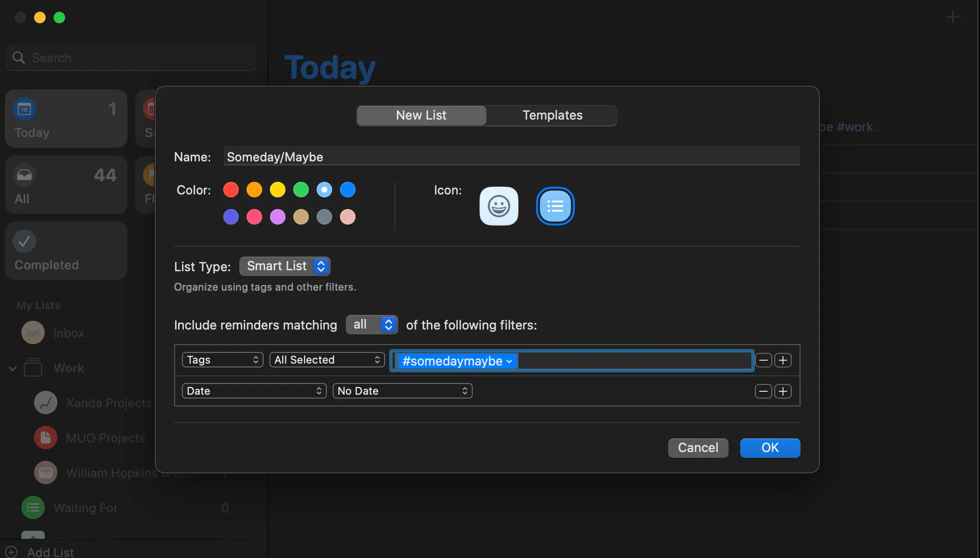Show the Completed reminders list
The height and width of the screenshot is (558, 980).
[x=66, y=251]
